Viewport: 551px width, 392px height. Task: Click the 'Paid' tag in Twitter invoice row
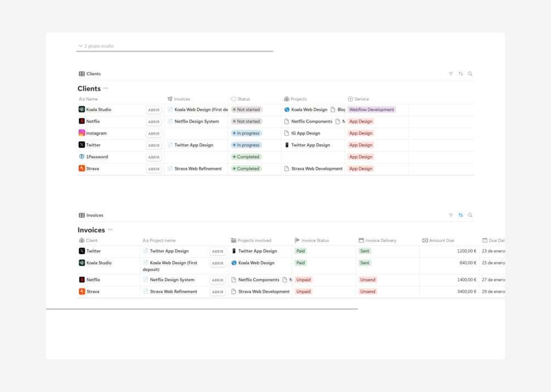click(x=300, y=251)
